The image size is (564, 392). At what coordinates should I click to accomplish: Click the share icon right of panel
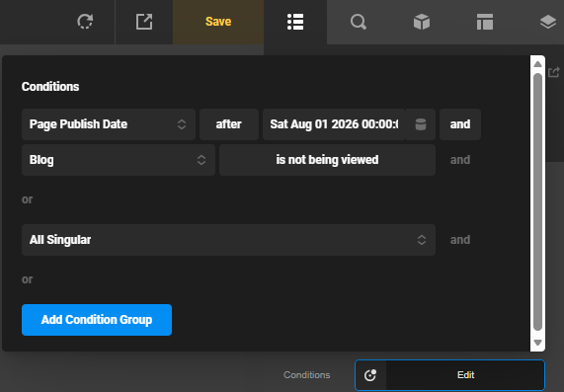(554, 72)
